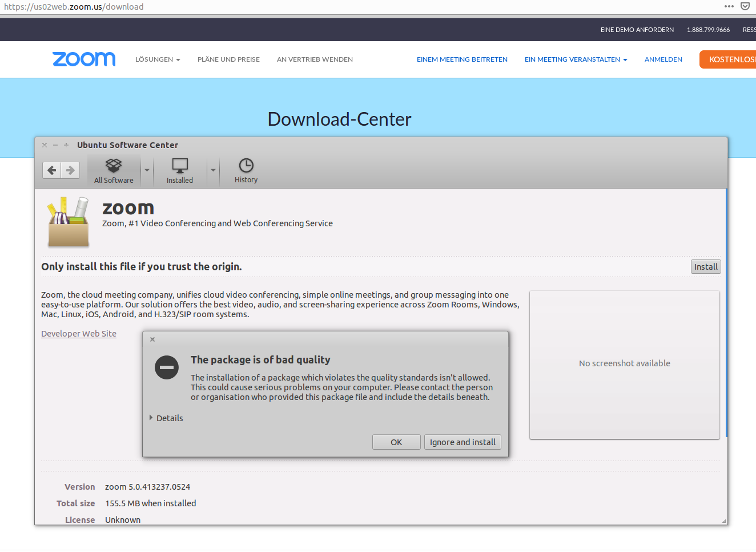
Task: Select the All Software section icon
Action: point(113,170)
